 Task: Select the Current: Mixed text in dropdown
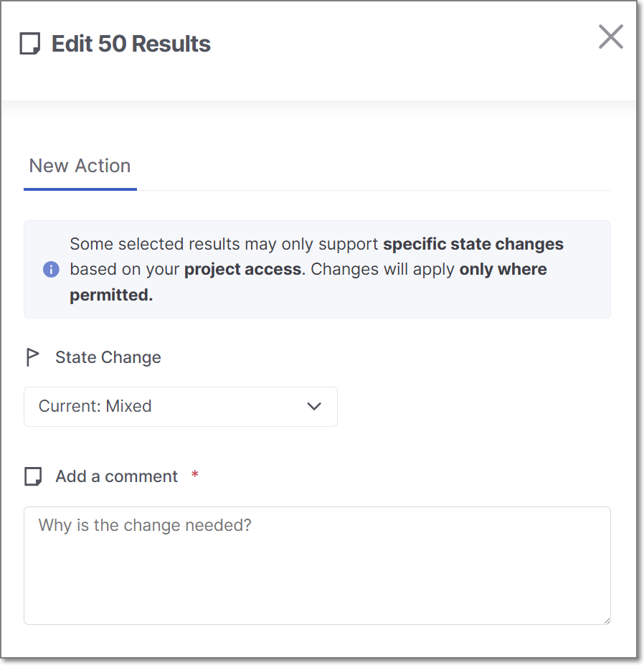tap(95, 407)
